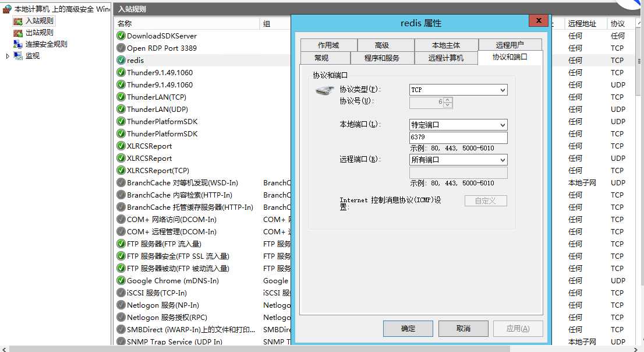Screen dimensions: 644x352
Task: Click the icon beside Google Chrome (mDNS-In) rule
Action: [121, 280]
